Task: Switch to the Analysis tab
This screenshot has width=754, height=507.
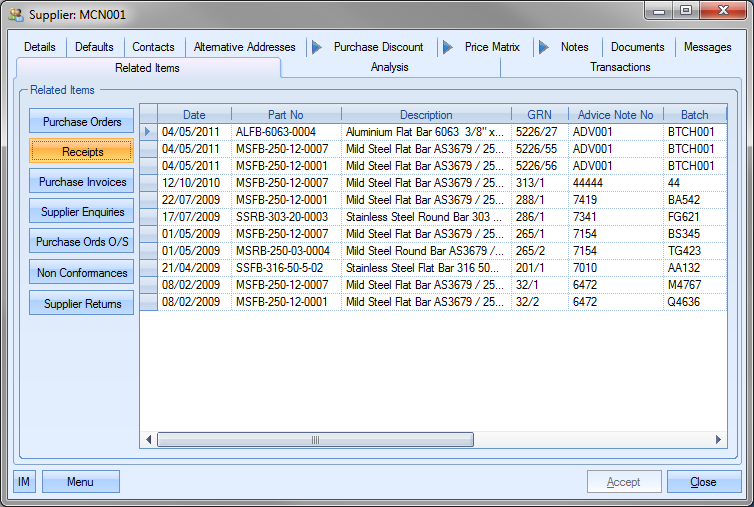Action: 389,67
